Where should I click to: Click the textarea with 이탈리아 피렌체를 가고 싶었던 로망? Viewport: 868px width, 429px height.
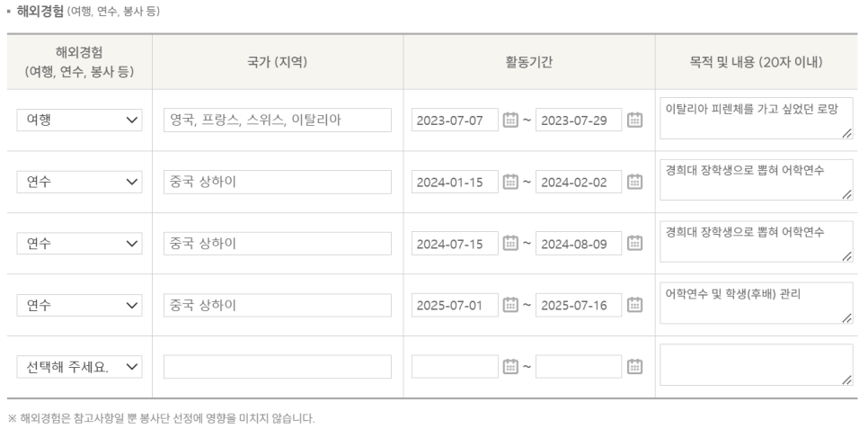(x=757, y=118)
